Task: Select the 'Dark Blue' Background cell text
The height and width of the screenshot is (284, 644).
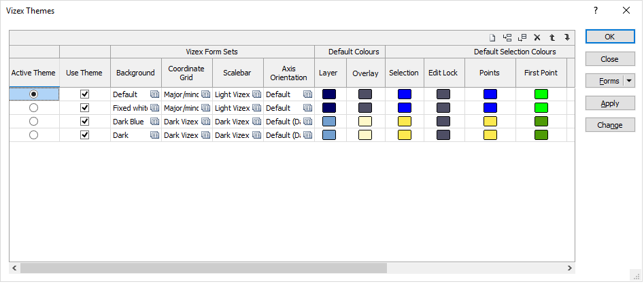Action: 128,122
